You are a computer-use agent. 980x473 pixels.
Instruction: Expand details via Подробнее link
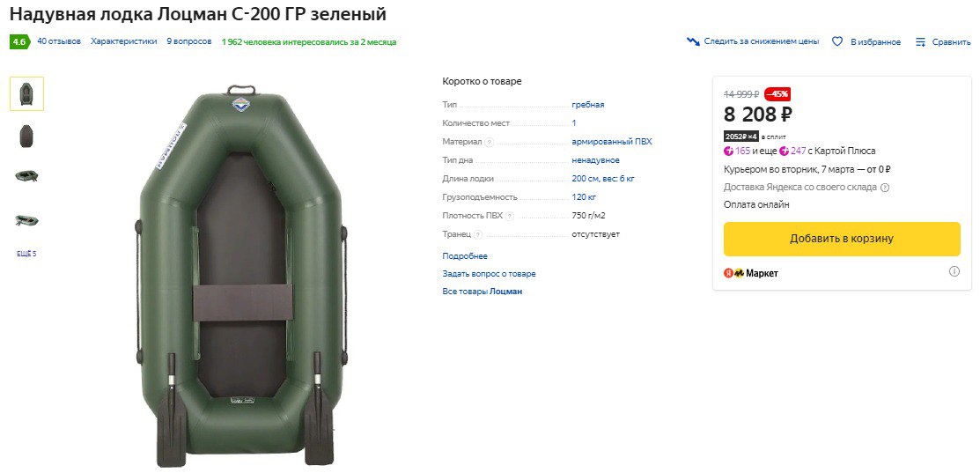(465, 256)
